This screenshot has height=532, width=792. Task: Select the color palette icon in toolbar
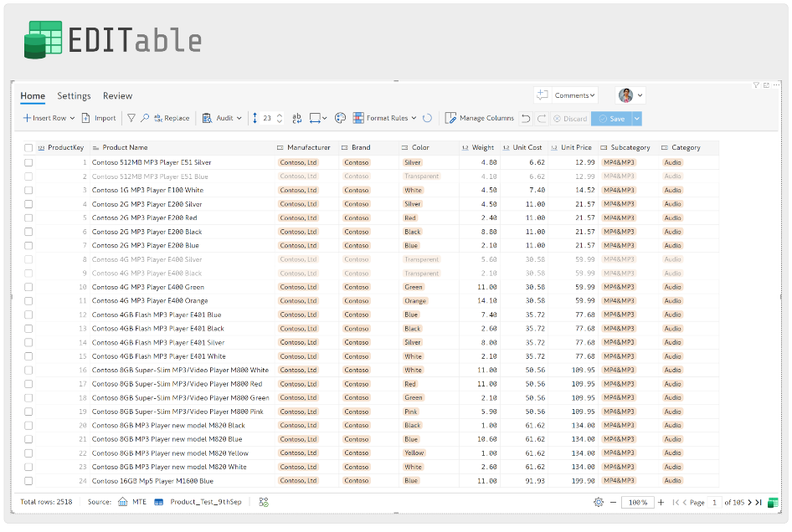pyautogui.click(x=338, y=118)
